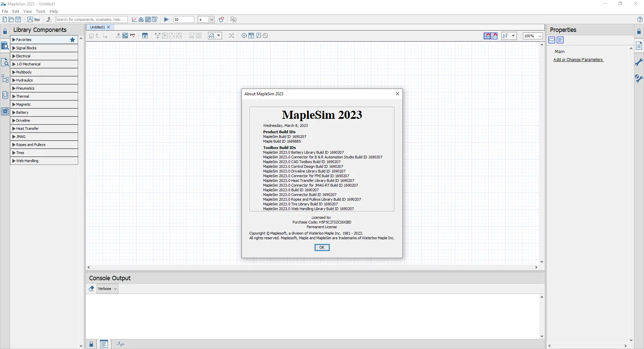Toggle the console lock icon
The image size is (644, 349).
[91, 344]
